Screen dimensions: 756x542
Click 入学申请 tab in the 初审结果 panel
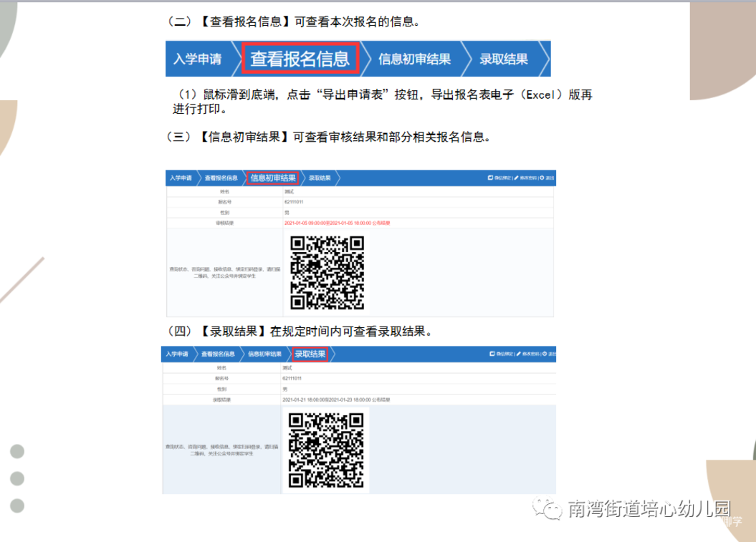181,178
